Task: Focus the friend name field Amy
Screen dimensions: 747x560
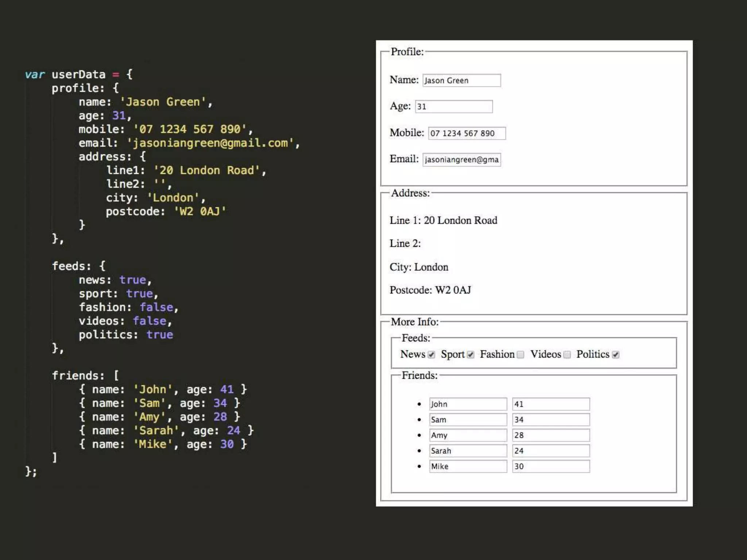Action: coord(468,435)
